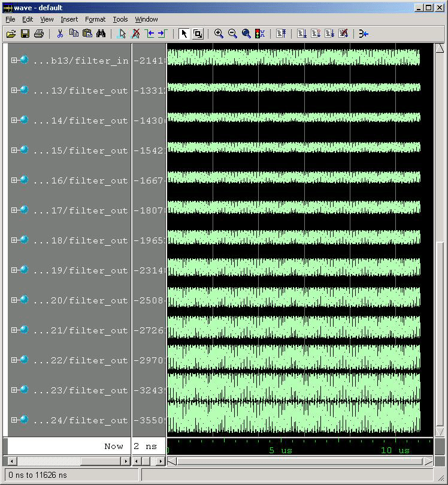
Task: Expand the 19/filter_out signal bus
Action: point(14,270)
